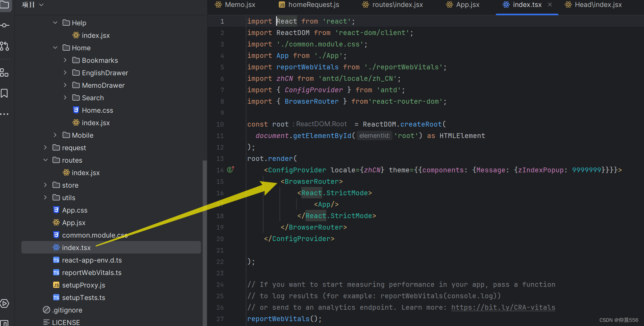Image resolution: width=644 pixels, height=326 pixels.
Task: Switch to the homeRequest.js tab
Action: pos(309,5)
